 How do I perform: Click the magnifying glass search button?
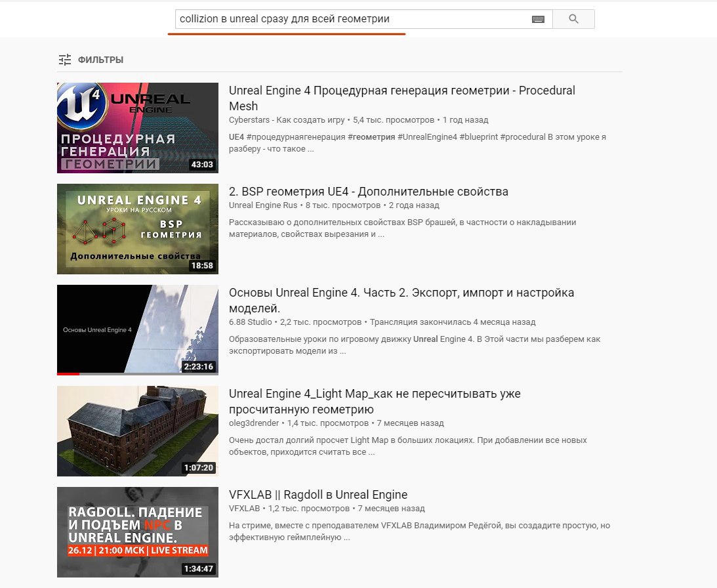573,19
